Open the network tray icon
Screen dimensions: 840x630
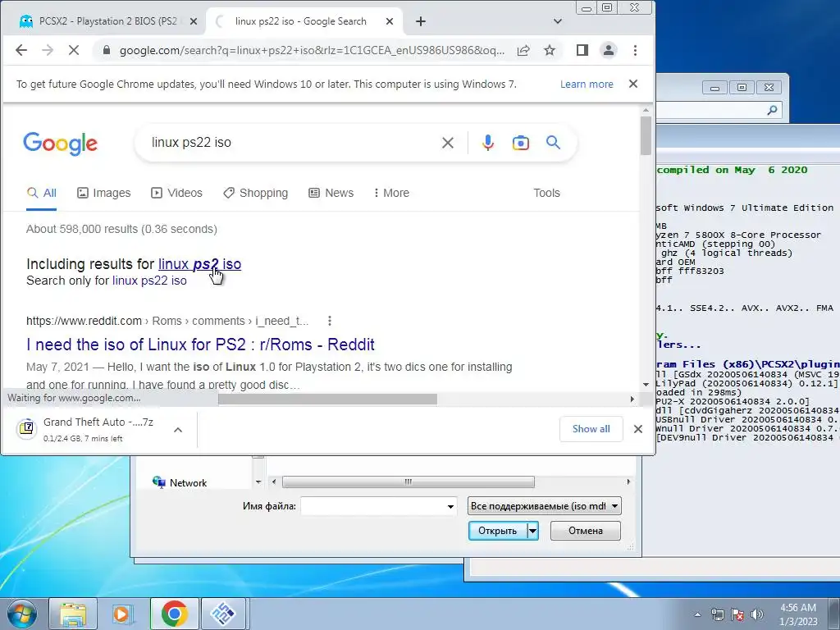(x=717, y=614)
